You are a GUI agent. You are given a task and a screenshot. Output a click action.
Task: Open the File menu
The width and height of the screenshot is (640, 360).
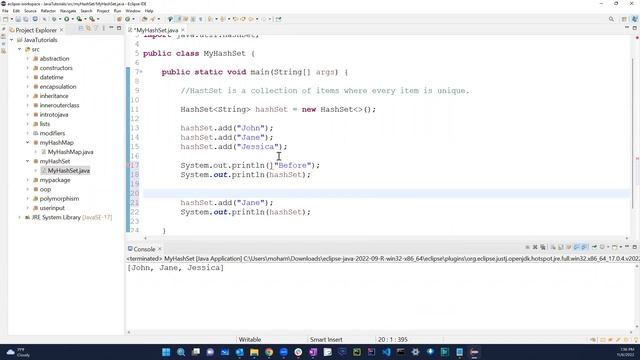tap(5, 11)
